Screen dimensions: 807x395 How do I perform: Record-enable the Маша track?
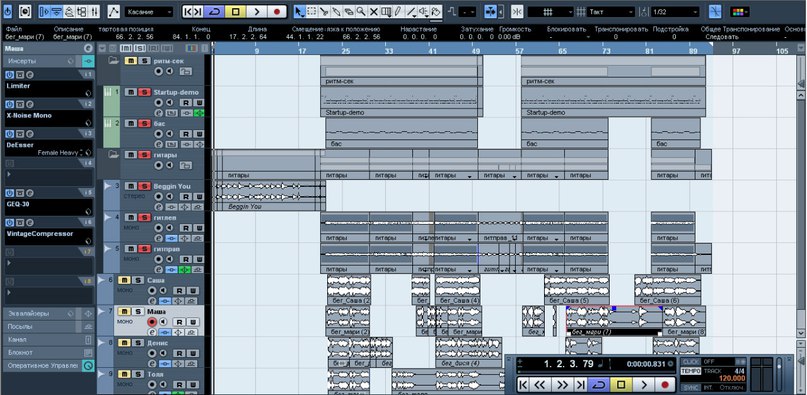(152, 322)
